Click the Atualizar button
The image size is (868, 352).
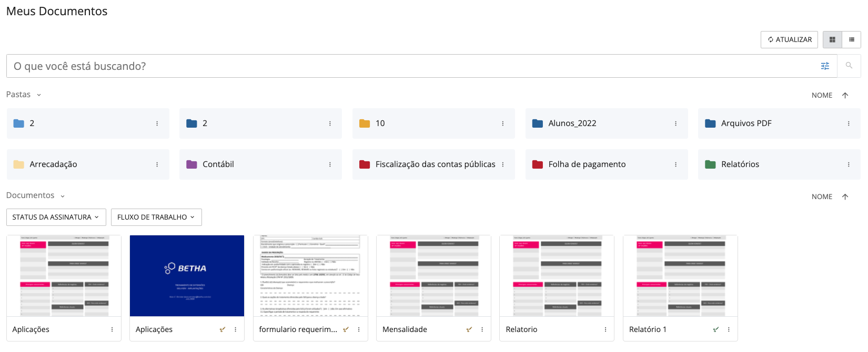[x=789, y=40]
